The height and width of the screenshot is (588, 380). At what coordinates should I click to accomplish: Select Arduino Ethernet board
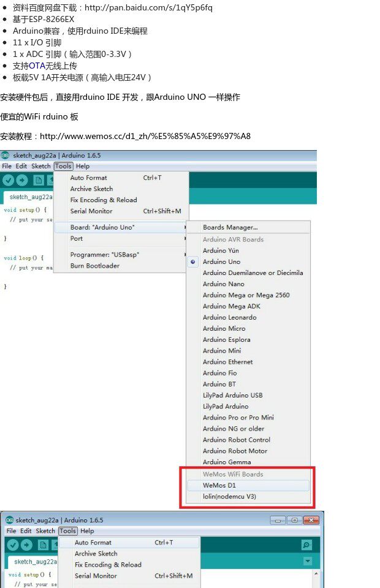click(x=248, y=362)
